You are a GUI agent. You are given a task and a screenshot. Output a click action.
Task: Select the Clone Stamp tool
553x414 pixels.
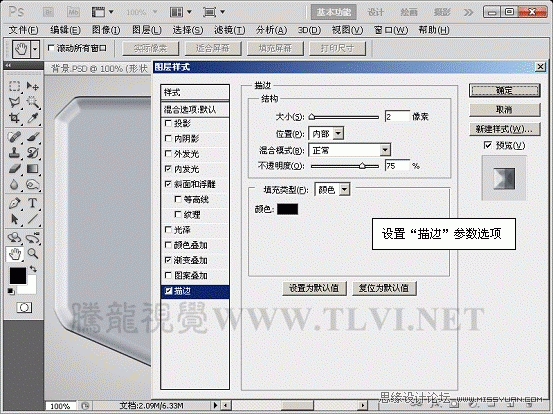coord(14,152)
